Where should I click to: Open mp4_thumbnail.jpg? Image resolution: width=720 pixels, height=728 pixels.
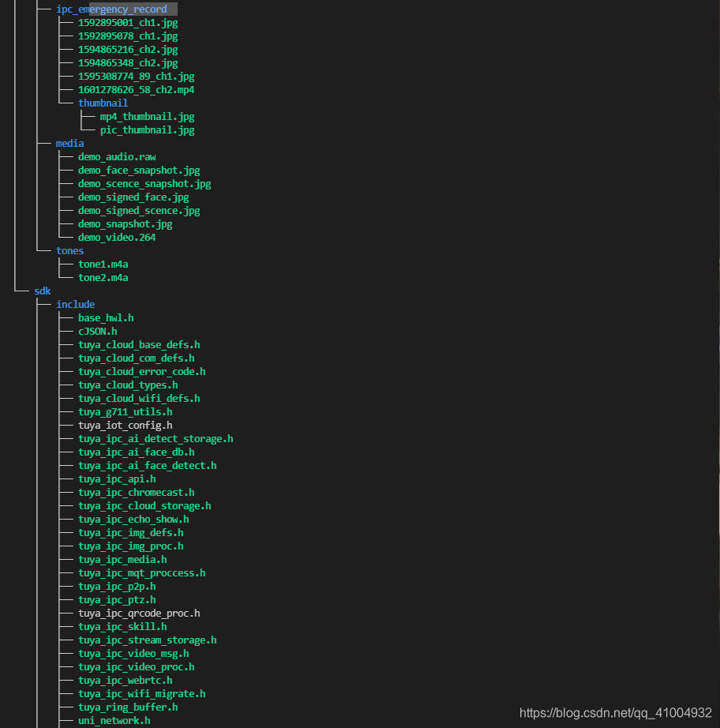click(146, 116)
